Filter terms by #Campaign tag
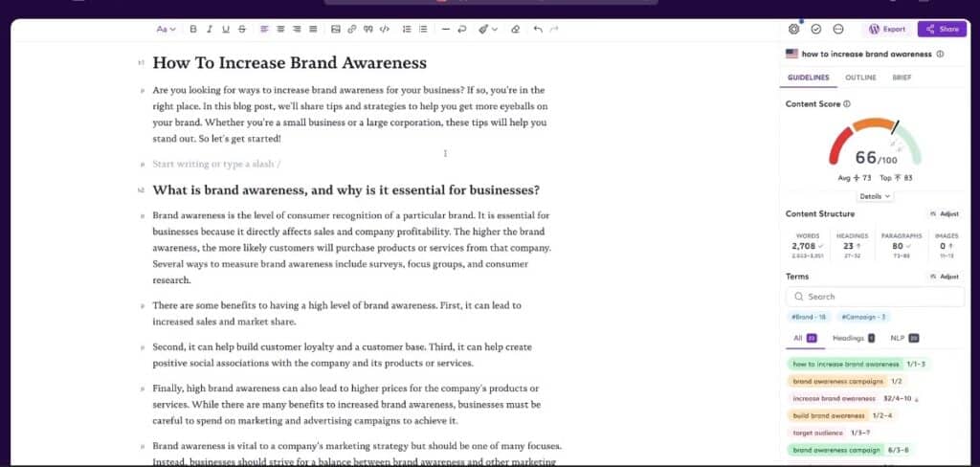 863,317
